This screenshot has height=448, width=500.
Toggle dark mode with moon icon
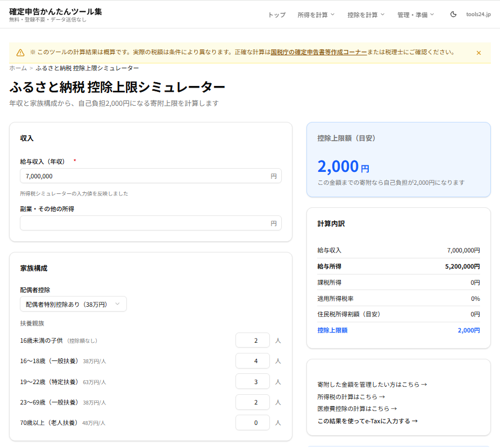[453, 15]
